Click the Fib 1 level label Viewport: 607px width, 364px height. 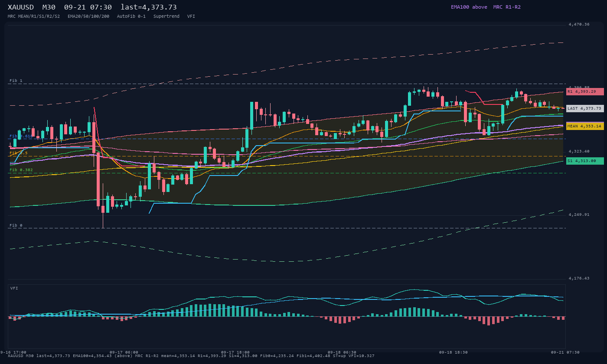click(16, 81)
